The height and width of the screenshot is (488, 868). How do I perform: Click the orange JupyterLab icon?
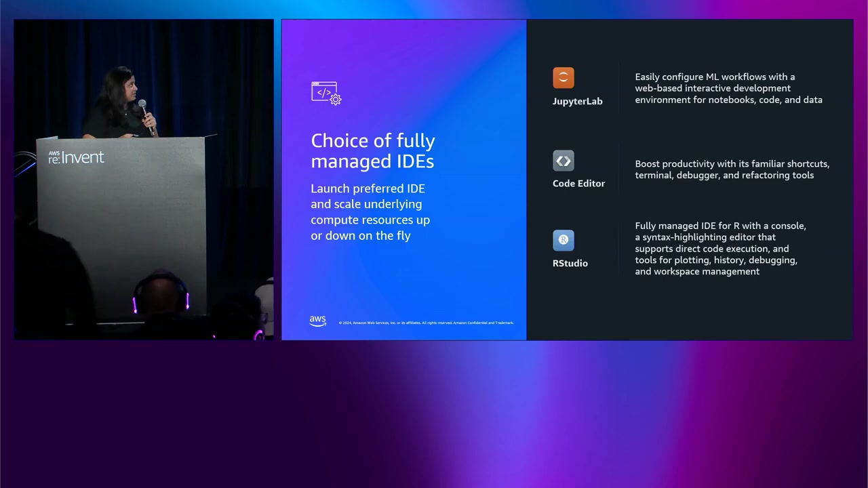click(563, 78)
